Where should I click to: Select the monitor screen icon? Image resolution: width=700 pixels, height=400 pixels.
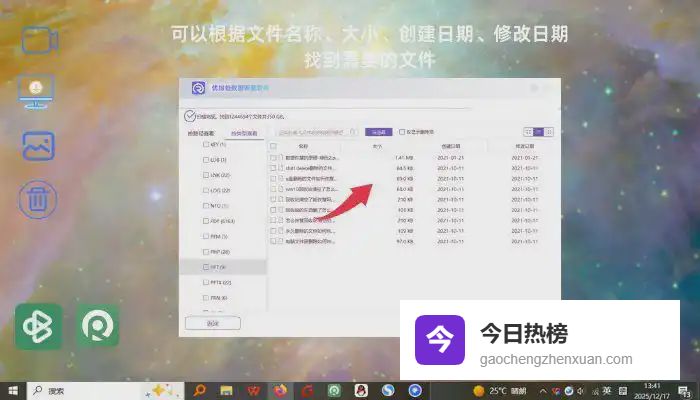pos(37,92)
